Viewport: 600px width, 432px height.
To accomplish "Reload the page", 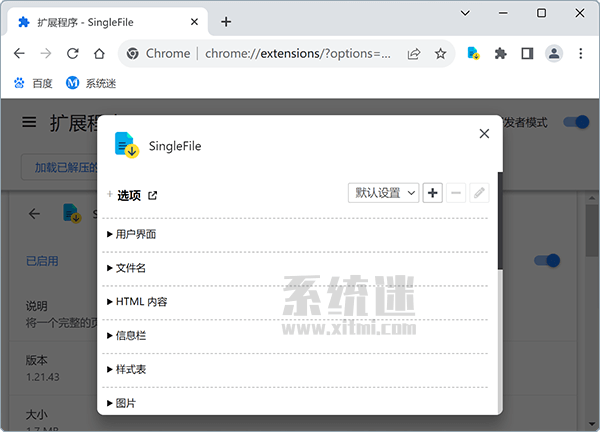I will click(x=72, y=54).
